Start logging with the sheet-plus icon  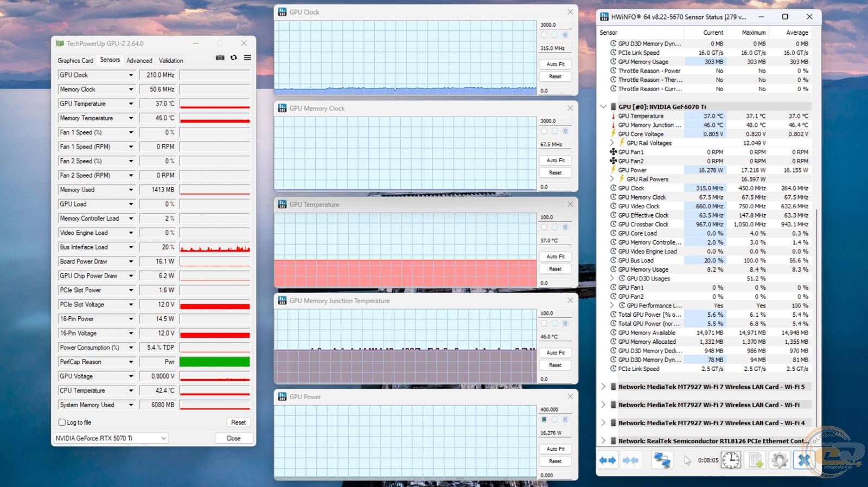pos(756,460)
